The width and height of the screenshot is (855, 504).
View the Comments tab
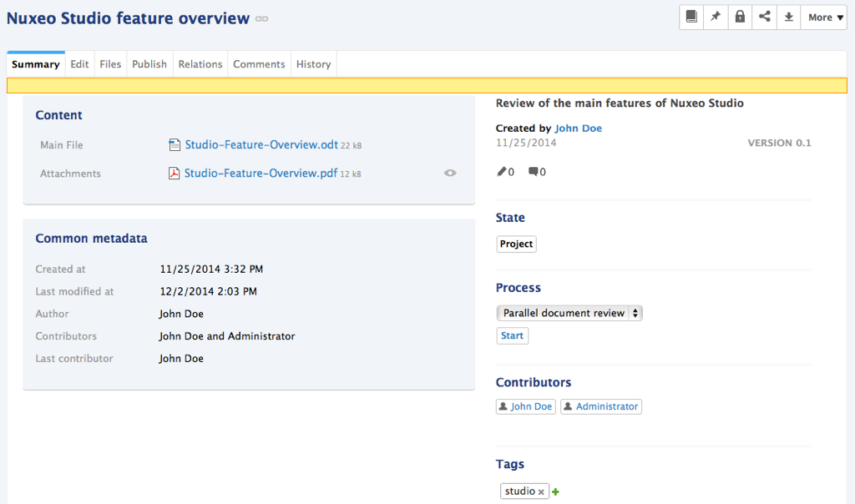tap(259, 64)
